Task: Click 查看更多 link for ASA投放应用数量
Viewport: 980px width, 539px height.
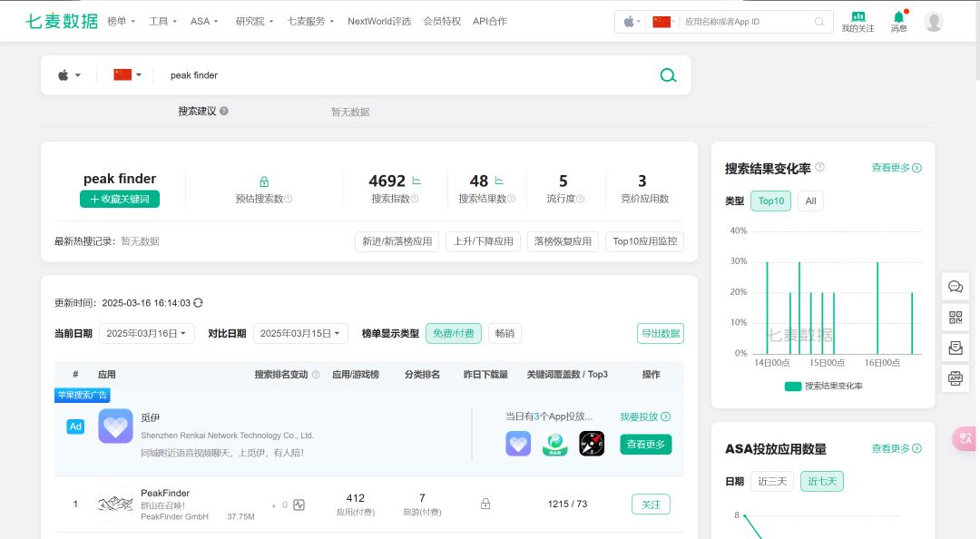Action: tap(897, 448)
